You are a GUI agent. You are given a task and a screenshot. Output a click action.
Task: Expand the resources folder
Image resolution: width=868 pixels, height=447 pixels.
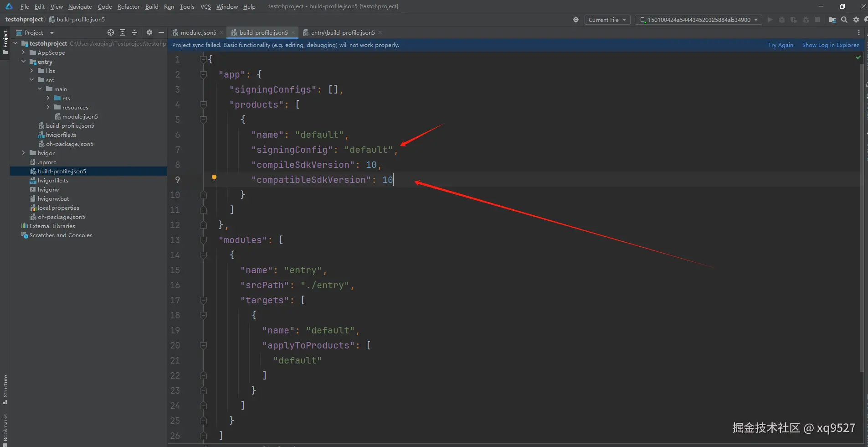click(x=48, y=107)
